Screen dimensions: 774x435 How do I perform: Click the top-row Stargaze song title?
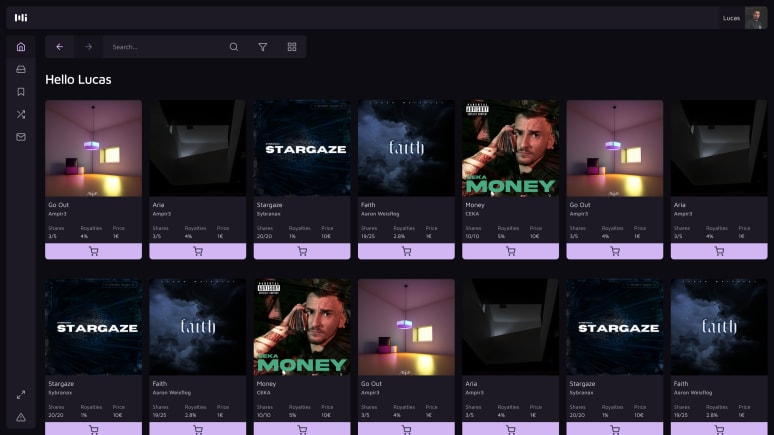tap(270, 204)
